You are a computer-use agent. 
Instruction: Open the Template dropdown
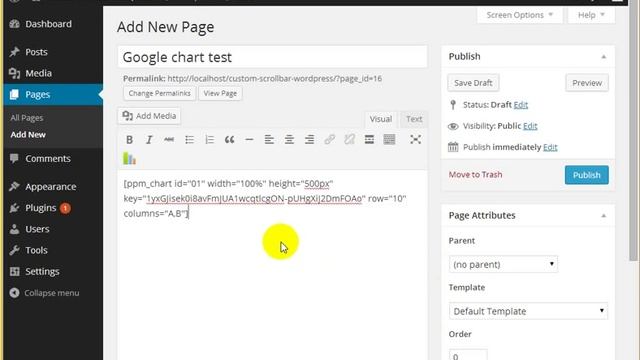click(528, 311)
